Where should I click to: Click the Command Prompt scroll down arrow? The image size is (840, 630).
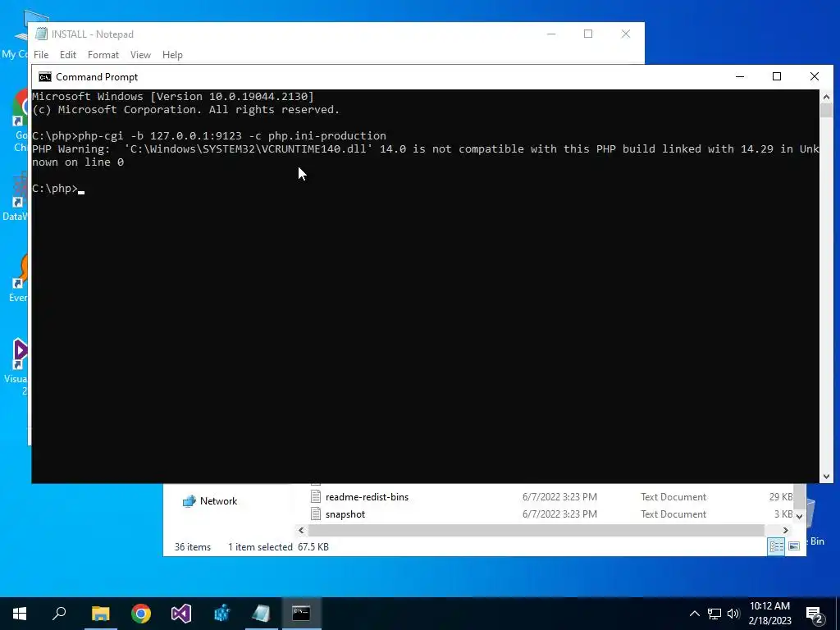(826, 477)
